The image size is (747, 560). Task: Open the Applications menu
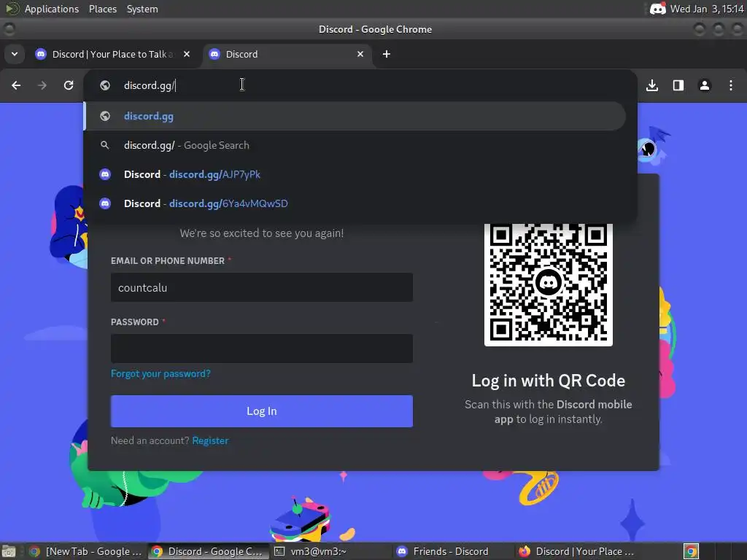pyautogui.click(x=52, y=9)
